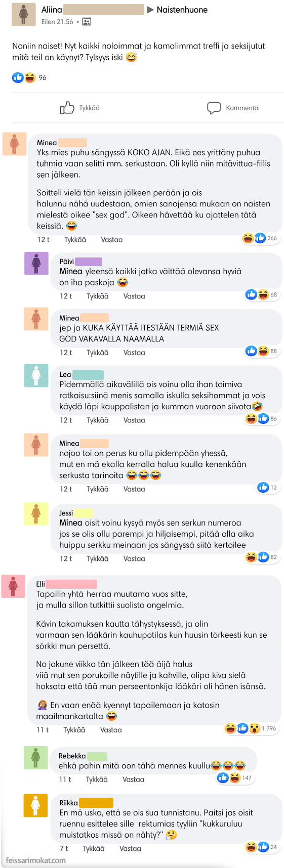Click Lea's teal avatar icon
Viewport: 284px width, 868px height.
(36, 376)
